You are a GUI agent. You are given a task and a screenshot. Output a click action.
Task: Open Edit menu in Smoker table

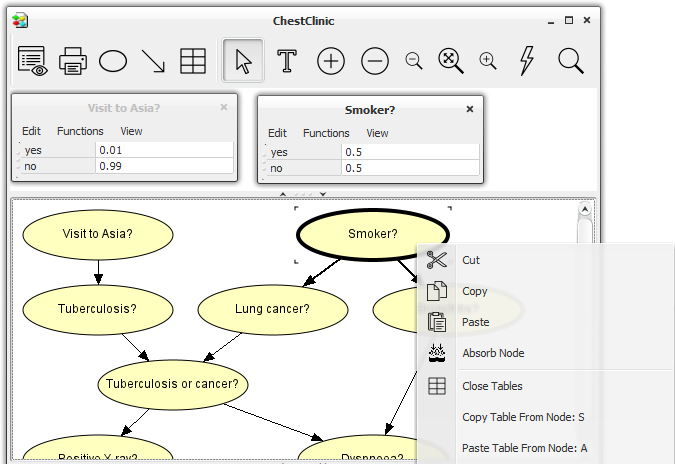tap(277, 133)
